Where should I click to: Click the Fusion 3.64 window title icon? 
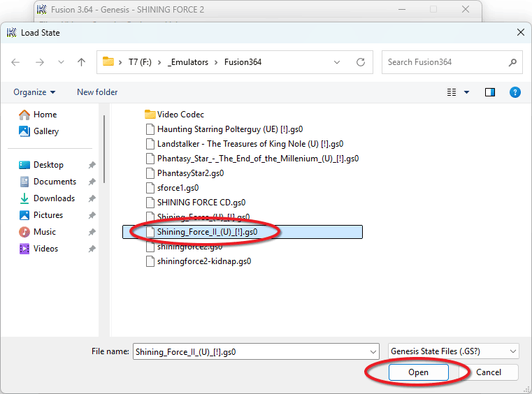click(x=41, y=10)
